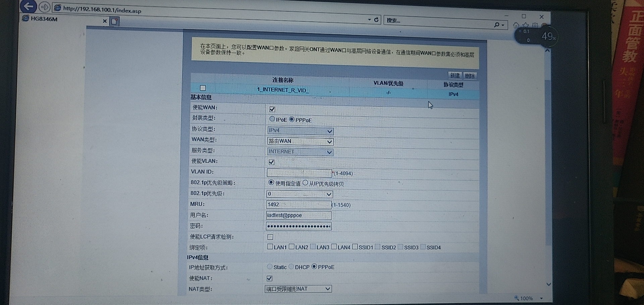Tick the 1_INTERNET_R_VID_ row checkbox
Viewport: 644px width, 305px height.
point(203,88)
